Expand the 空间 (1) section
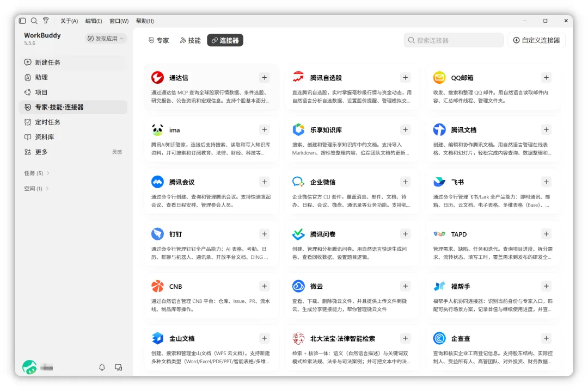 pyautogui.click(x=36, y=188)
